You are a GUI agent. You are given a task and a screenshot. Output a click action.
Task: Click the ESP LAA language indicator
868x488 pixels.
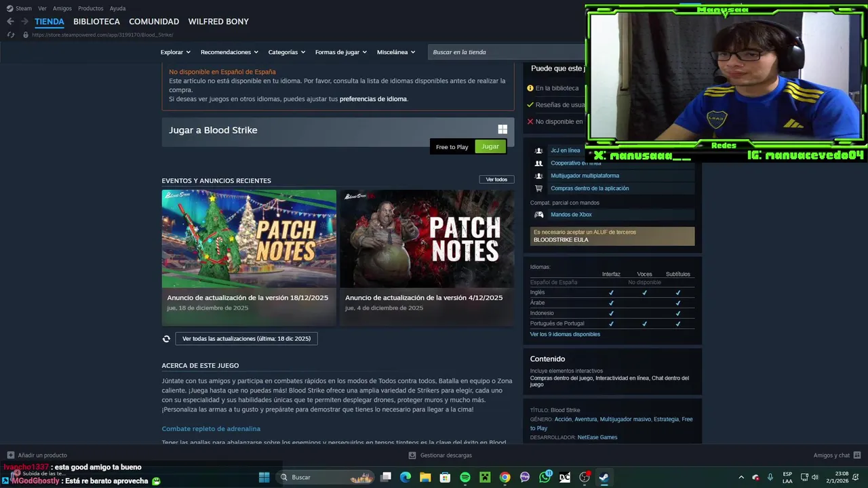(x=787, y=477)
